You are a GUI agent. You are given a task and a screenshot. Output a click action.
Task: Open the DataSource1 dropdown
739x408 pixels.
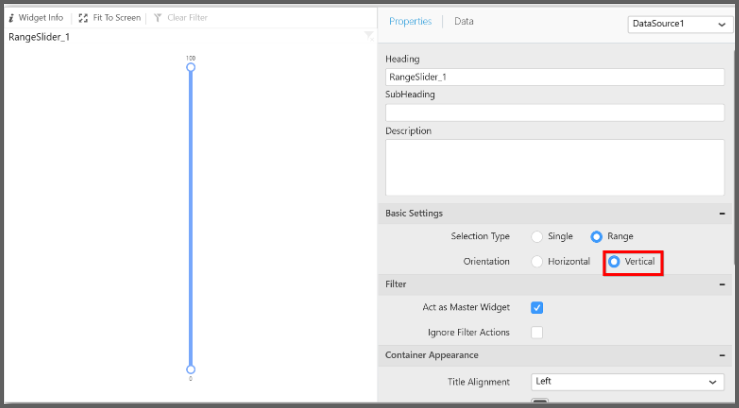point(680,24)
